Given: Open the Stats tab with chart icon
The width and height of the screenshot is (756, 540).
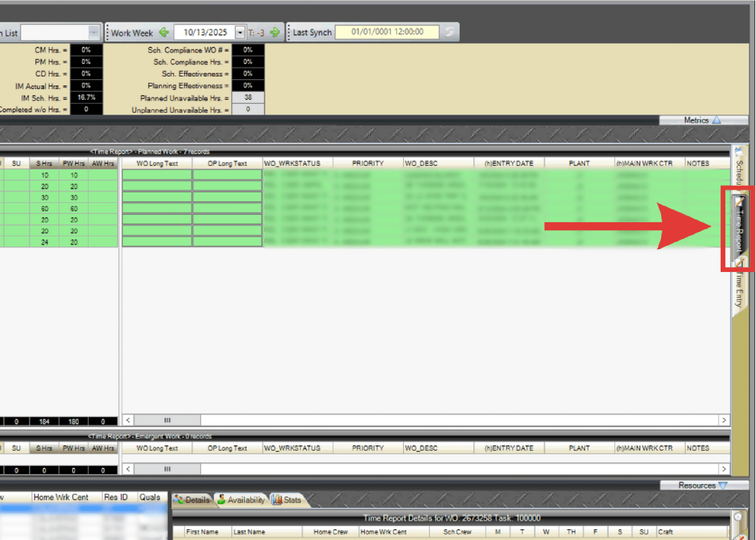Looking at the screenshot, I should (287, 500).
